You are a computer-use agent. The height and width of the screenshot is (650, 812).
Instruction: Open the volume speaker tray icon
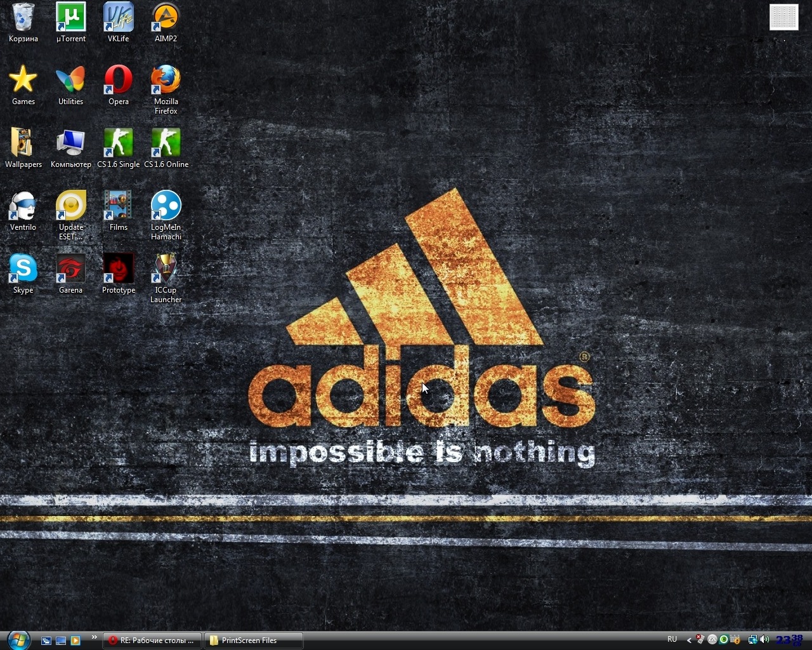point(764,640)
